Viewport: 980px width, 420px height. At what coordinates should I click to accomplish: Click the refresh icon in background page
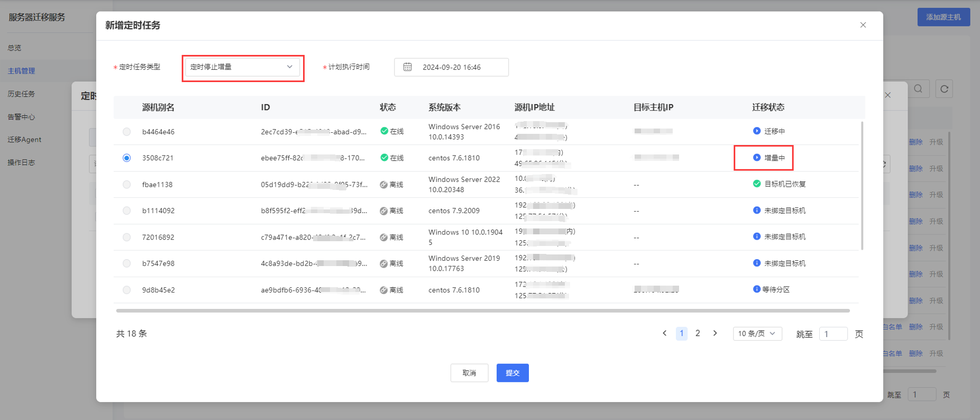click(944, 89)
